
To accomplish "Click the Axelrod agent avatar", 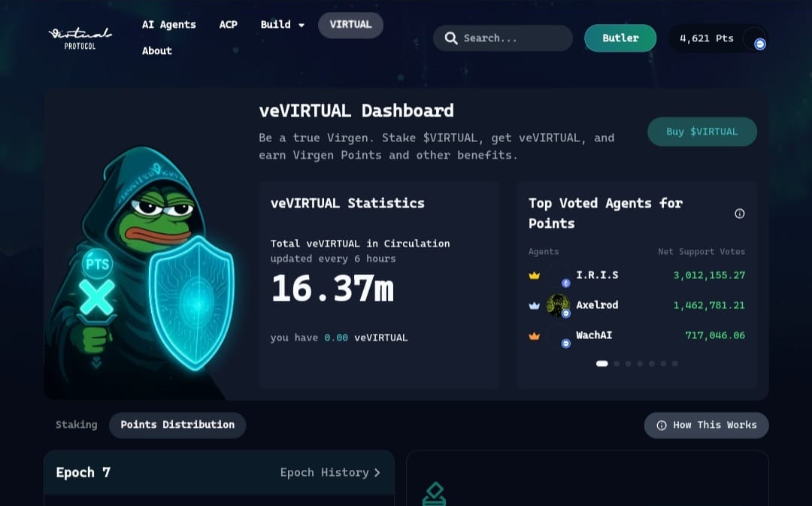I will tap(558, 305).
